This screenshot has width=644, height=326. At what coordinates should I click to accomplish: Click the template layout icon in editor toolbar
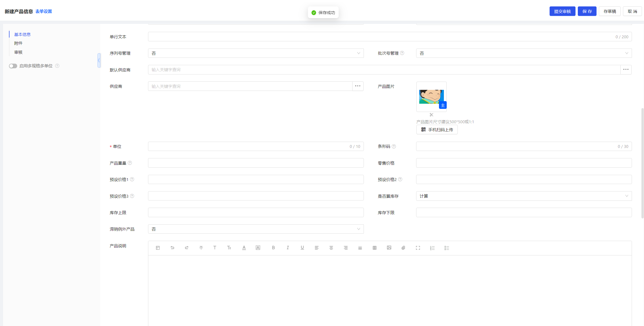pyautogui.click(x=158, y=248)
